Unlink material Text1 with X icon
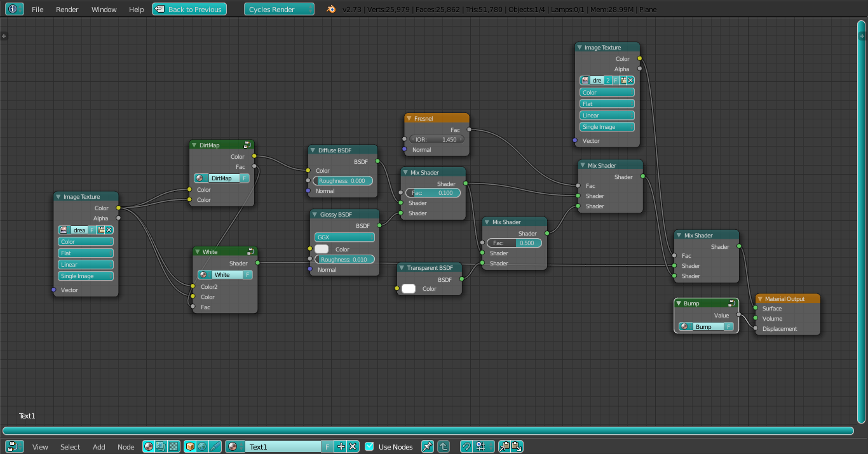This screenshot has height=454, width=868. tap(353, 446)
